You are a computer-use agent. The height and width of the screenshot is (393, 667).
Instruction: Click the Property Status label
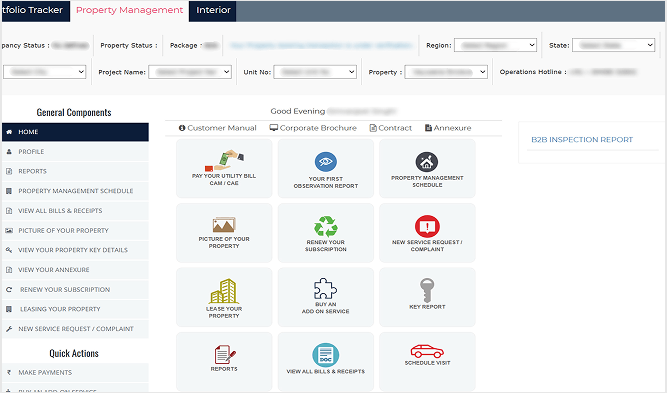pyautogui.click(x=129, y=46)
